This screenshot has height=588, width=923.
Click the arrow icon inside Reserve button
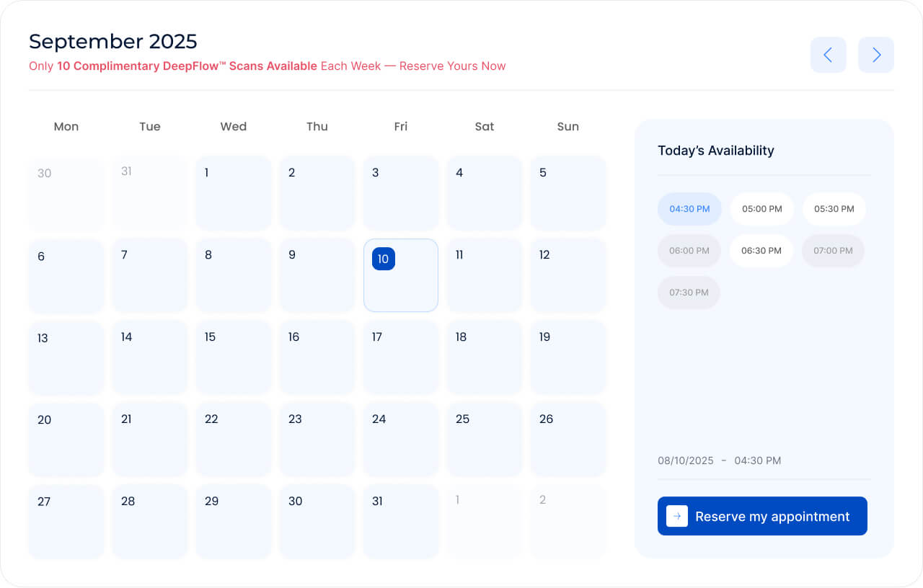pyautogui.click(x=676, y=516)
